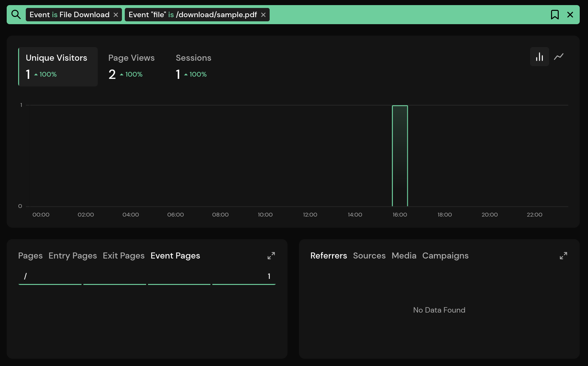Expand the Referrers panel to fullscreen

[x=563, y=255]
